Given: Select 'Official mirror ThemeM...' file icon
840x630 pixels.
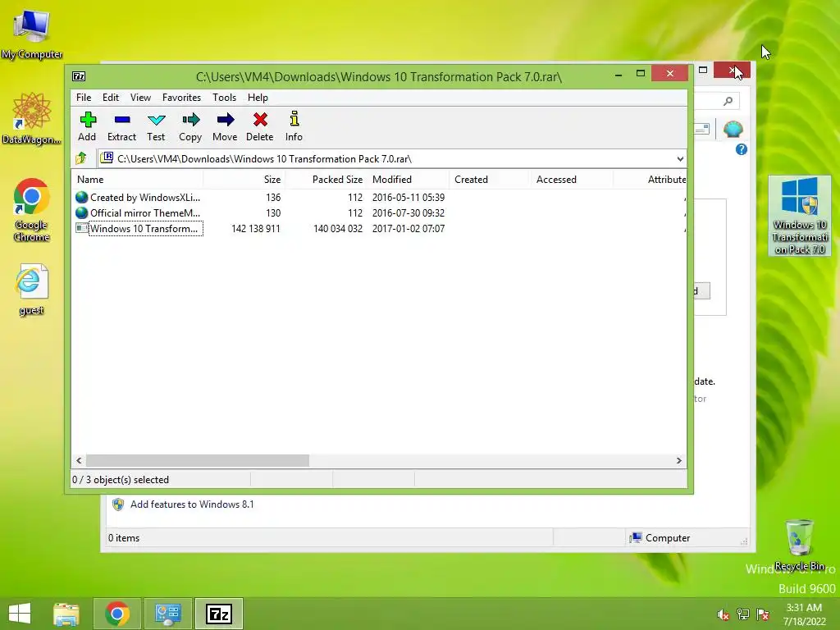Looking at the screenshot, I should 81,212.
